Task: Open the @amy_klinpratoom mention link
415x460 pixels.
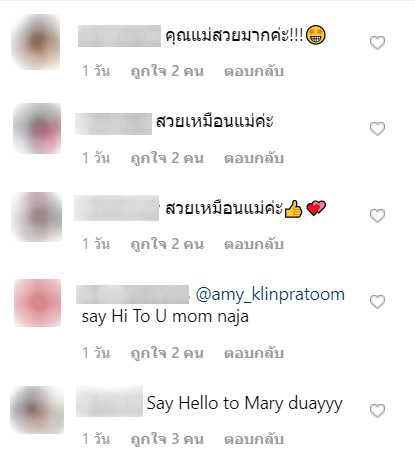Action: point(270,295)
